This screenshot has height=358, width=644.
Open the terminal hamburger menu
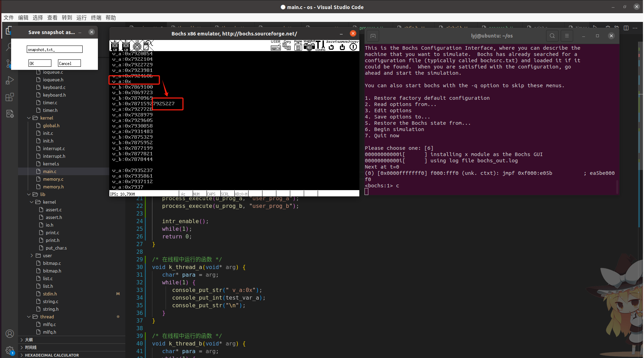[x=567, y=36]
